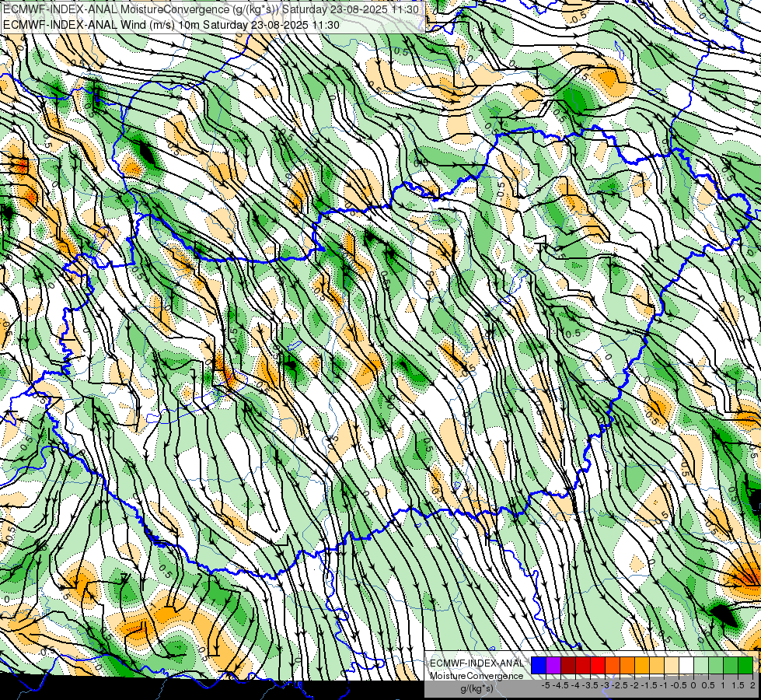Screen dimensions: 761x700
Task: Click the legend swatch between -2.5 and -2
Action: tap(627, 665)
